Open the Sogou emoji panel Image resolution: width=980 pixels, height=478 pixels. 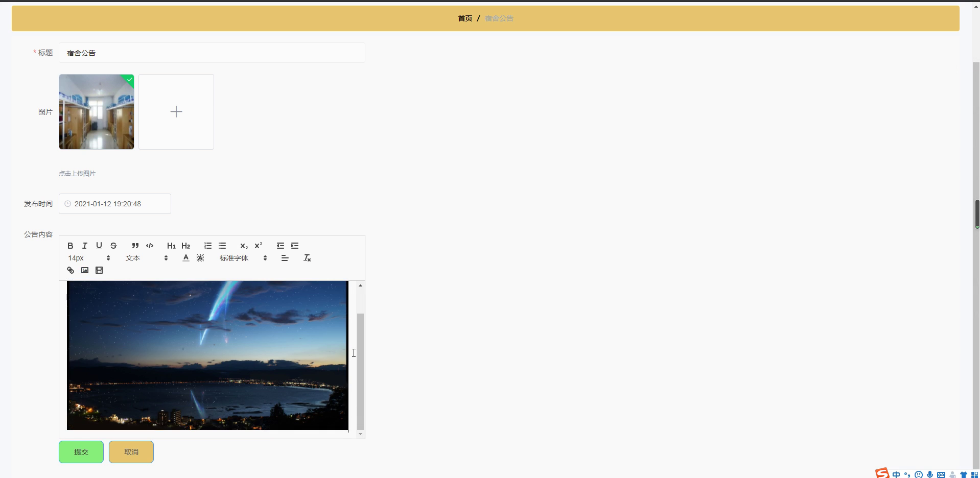(x=919, y=474)
